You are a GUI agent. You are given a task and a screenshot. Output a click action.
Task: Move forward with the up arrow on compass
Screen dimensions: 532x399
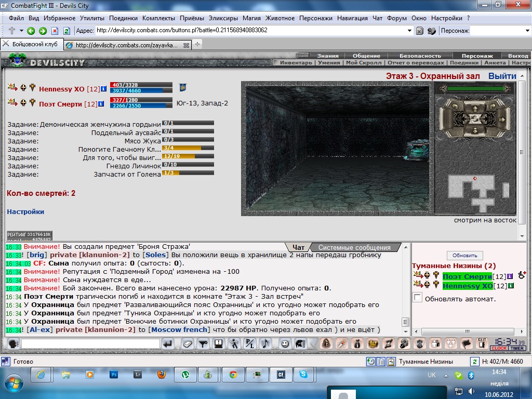coord(475,108)
